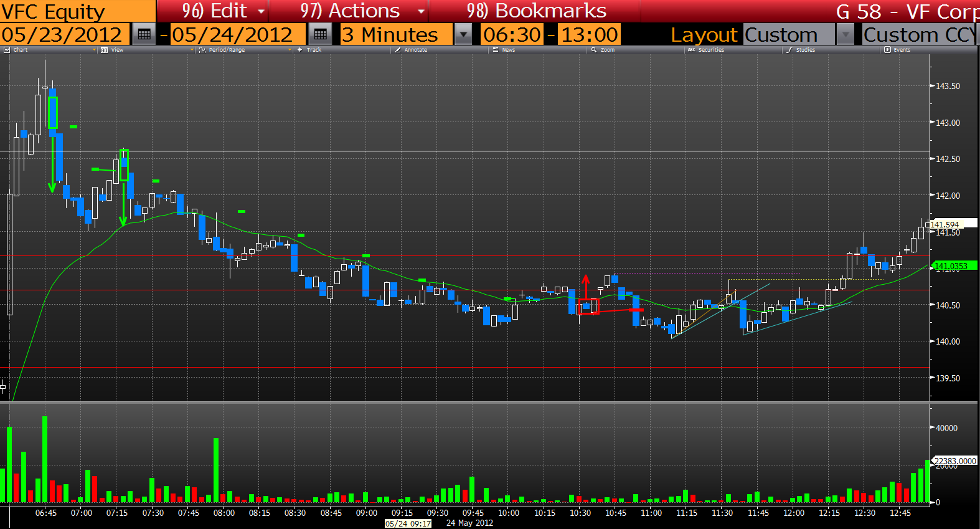Click the 139.50 price axis label
The image size is (980, 529).
point(948,378)
